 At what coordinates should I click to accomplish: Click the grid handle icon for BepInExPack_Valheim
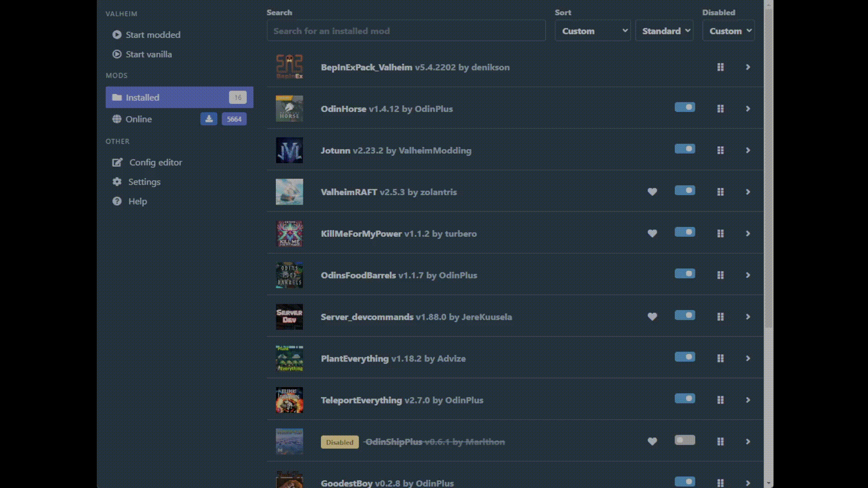tap(721, 67)
